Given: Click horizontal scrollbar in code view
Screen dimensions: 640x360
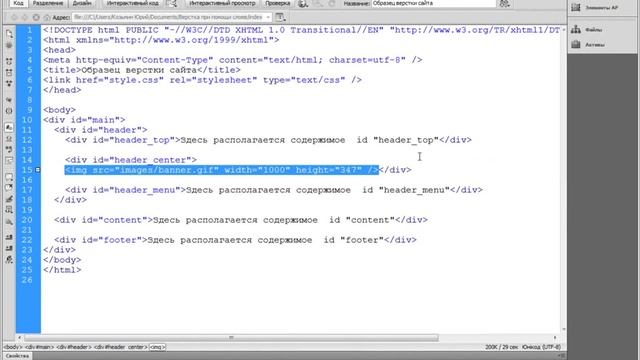Looking at the screenshot, I should (231, 338).
